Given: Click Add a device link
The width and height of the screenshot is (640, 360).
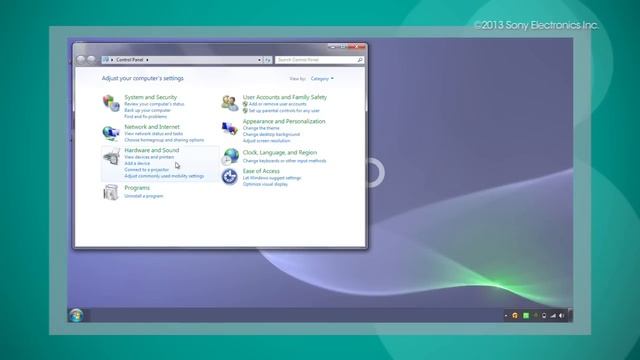Looking at the screenshot, I should 137,163.
